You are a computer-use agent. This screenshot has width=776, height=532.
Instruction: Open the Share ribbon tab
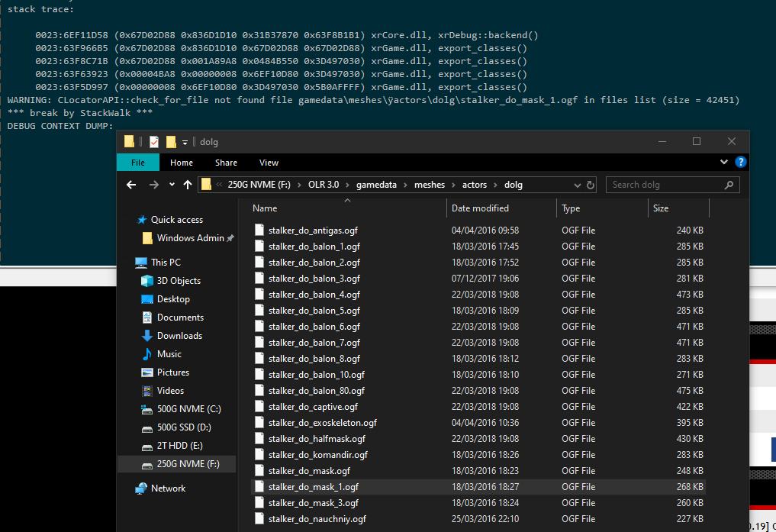(x=226, y=163)
